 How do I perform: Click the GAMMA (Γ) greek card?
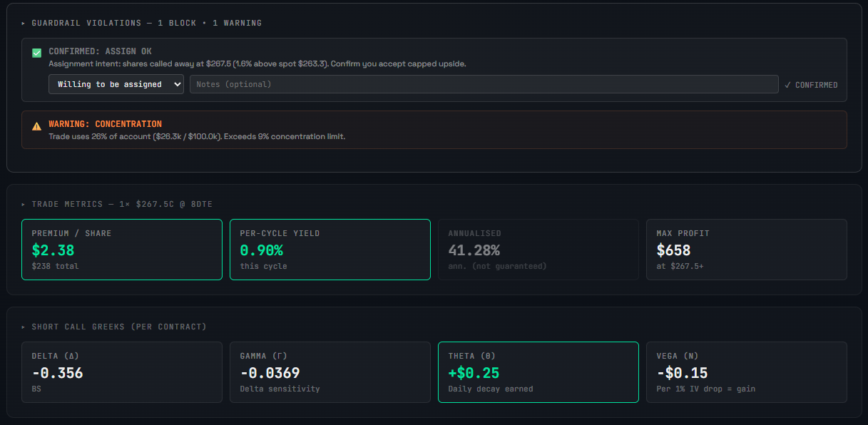(x=330, y=372)
